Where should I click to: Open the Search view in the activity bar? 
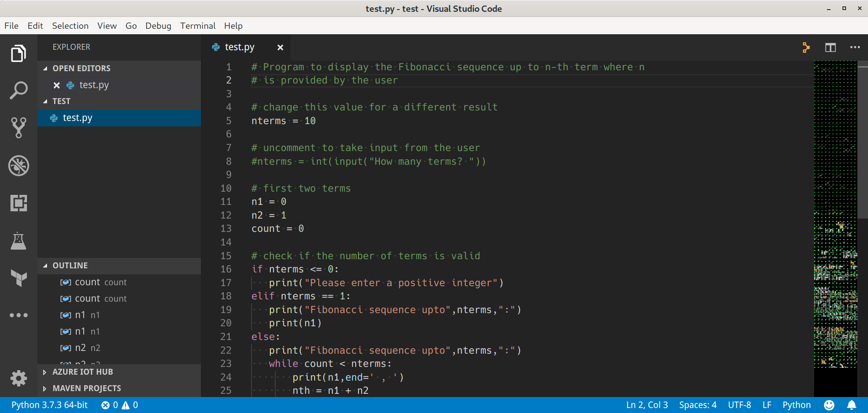[x=18, y=90]
